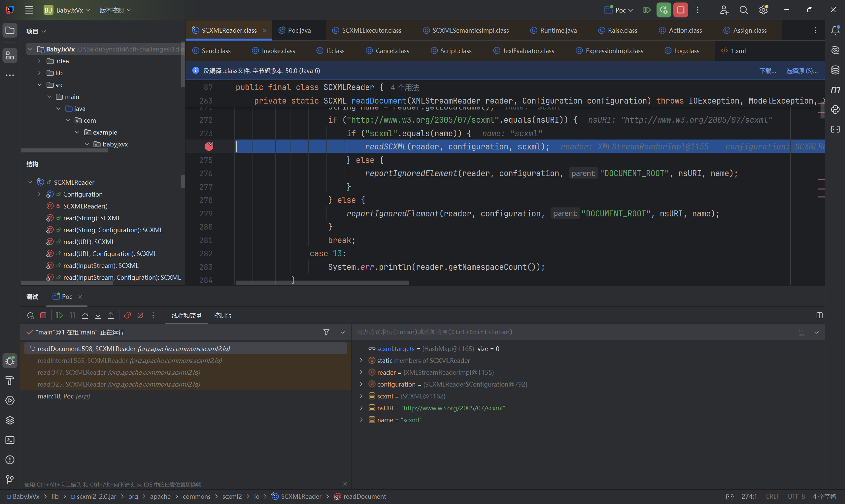The width and height of the screenshot is (845, 504).
Task: Switch to the 控制台 console tab
Action: click(222, 316)
